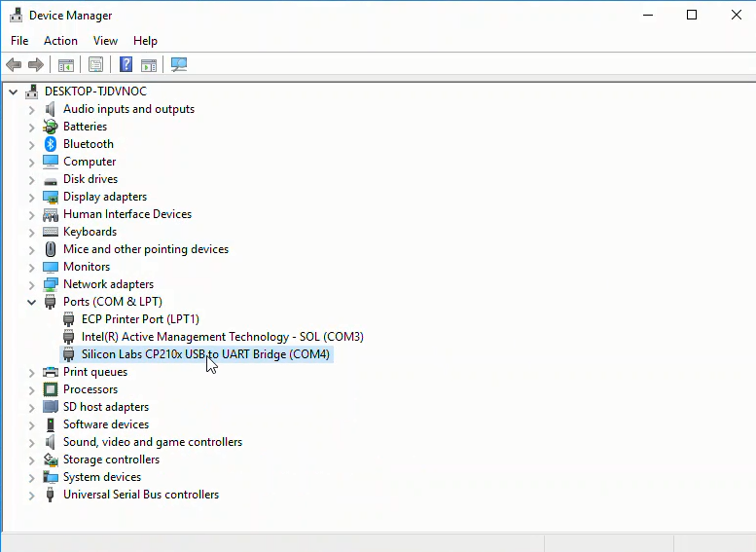The width and height of the screenshot is (756, 552).
Task: Expand the Sound, video and game controllers chevron
Action: (x=32, y=443)
